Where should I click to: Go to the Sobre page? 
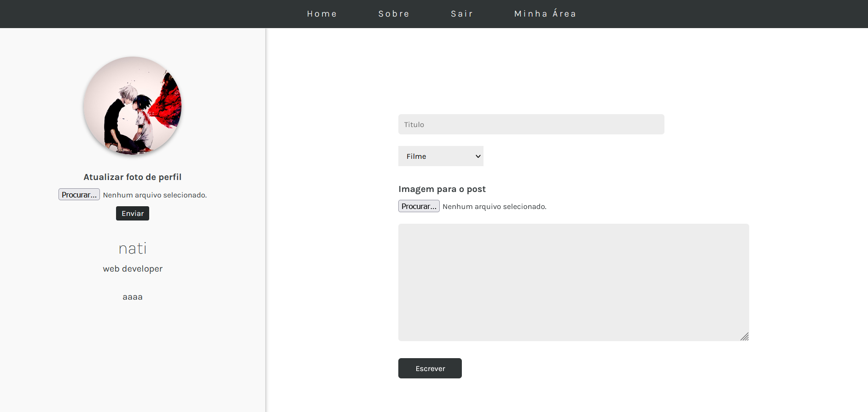[x=394, y=14]
